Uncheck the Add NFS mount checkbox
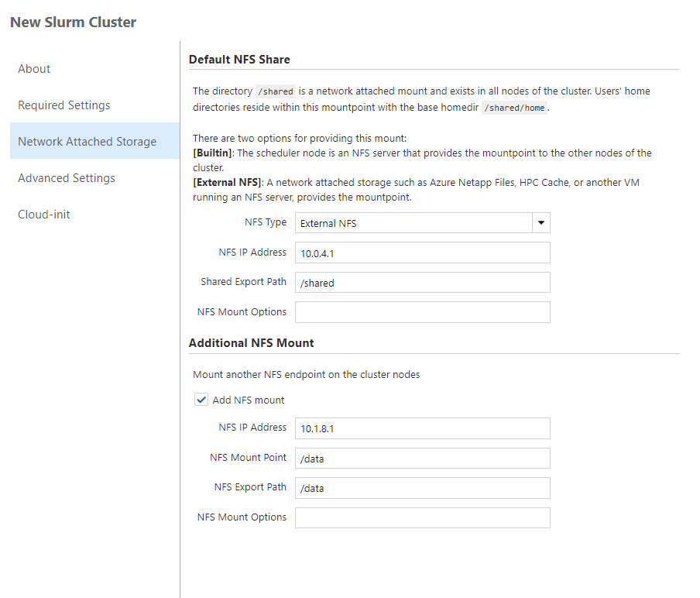This screenshot has width=700, height=598. [x=201, y=399]
